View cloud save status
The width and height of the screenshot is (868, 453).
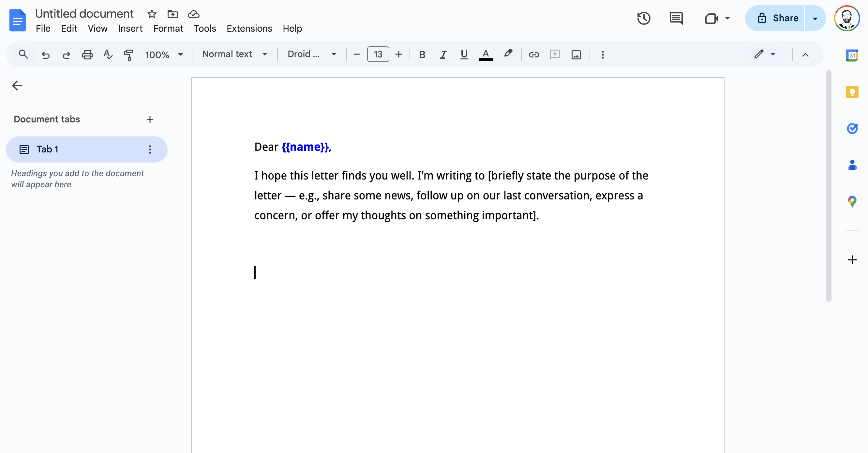[193, 14]
